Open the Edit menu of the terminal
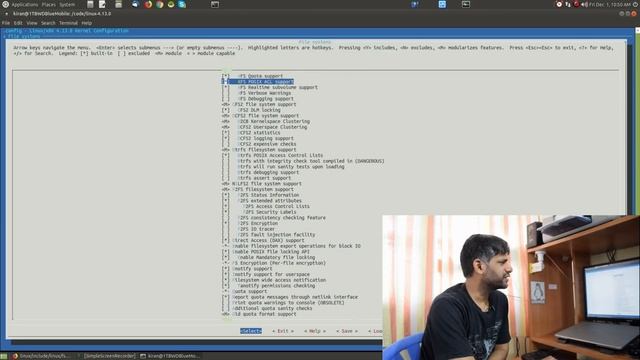 click(x=18, y=23)
